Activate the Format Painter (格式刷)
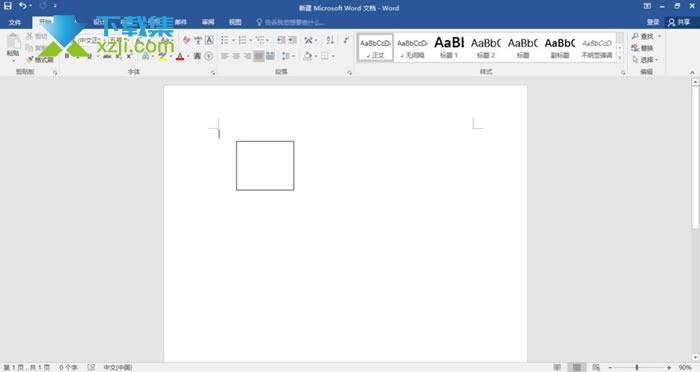The width and height of the screenshot is (700, 372). pyautogui.click(x=40, y=59)
